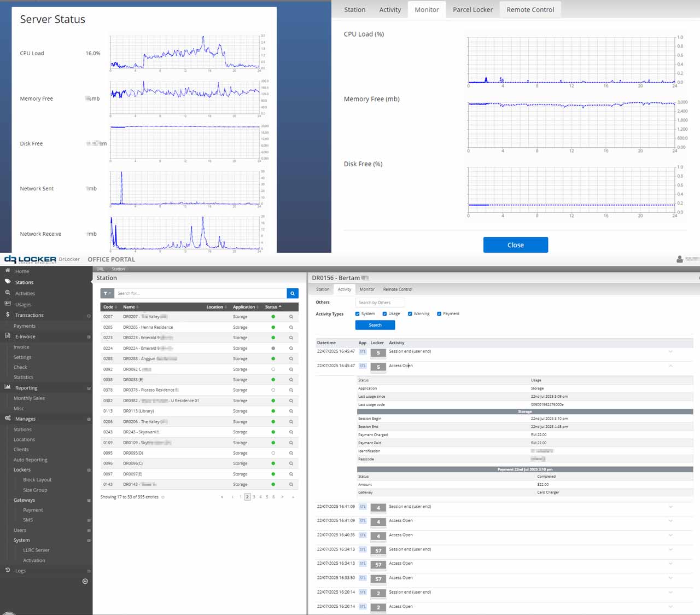Open the magnifier for DR0113 (Library)
The width and height of the screenshot is (700, 615).
(x=291, y=411)
